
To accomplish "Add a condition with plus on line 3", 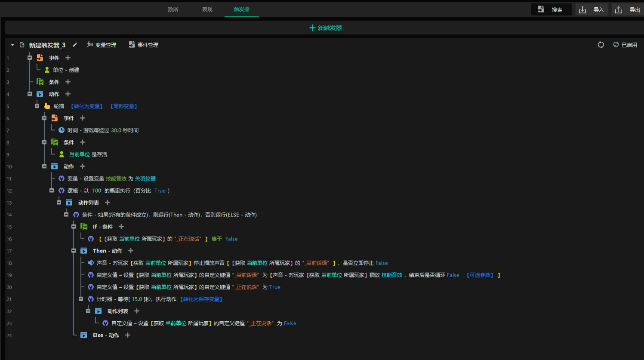I will point(68,82).
